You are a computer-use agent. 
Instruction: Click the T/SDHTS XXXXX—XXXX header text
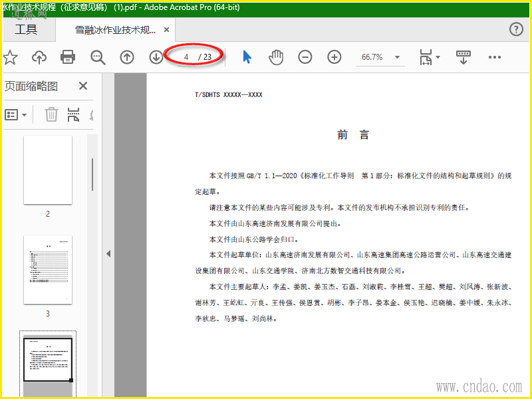(x=229, y=94)
